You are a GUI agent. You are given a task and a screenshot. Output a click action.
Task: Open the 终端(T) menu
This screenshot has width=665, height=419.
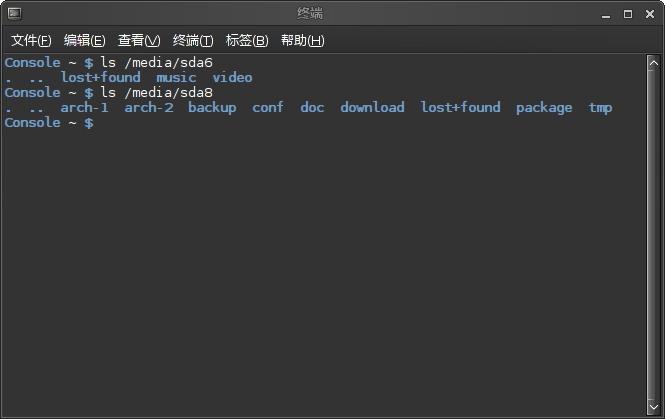(193, 40)
